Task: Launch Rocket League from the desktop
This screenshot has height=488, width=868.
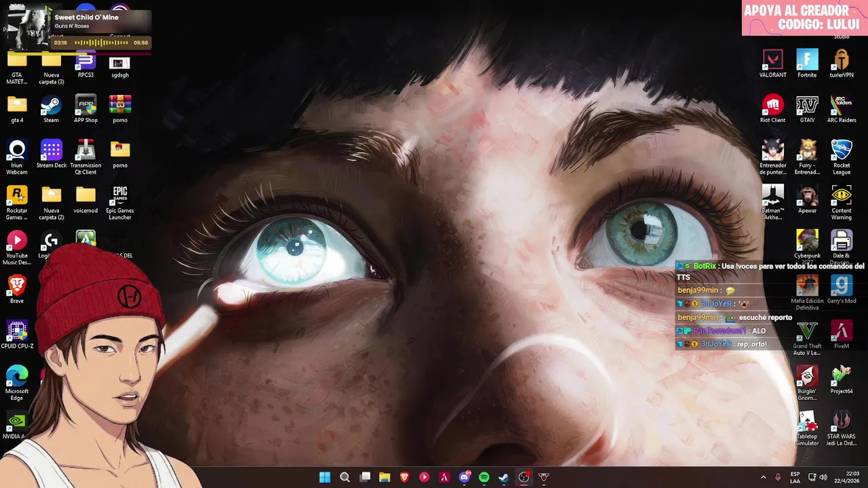Action: tap(842, 157)
